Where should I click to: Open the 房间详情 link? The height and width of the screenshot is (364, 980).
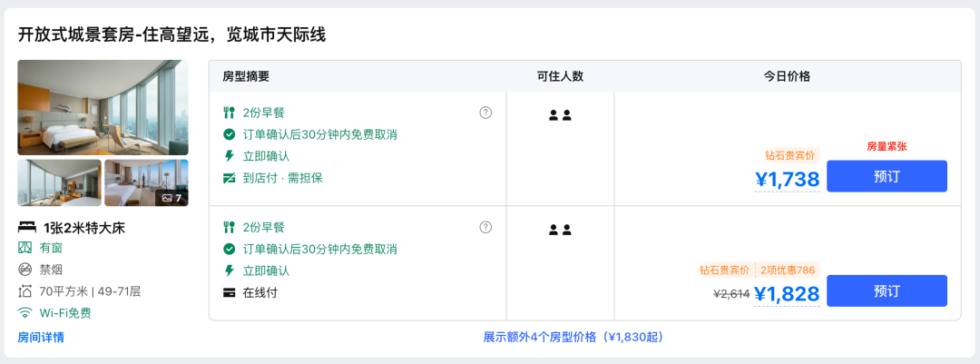(x=41, y=338)
